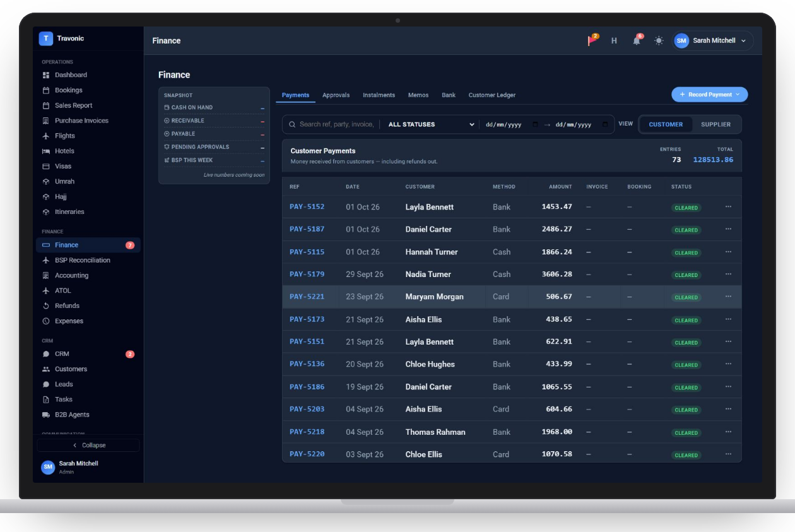Click Cash on Hand snapshot row
795x532 pixels.
pos(215,108)
